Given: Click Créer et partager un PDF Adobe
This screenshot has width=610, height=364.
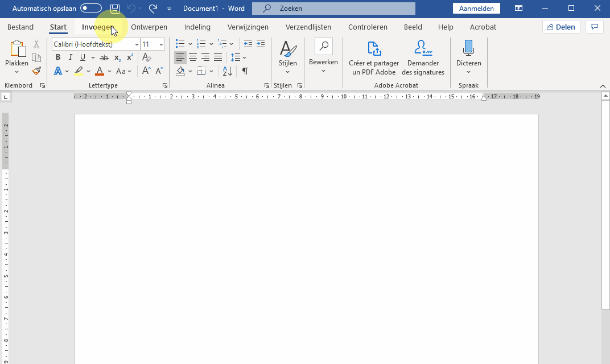Looking at the screenshot, I should tap(374, 59).
